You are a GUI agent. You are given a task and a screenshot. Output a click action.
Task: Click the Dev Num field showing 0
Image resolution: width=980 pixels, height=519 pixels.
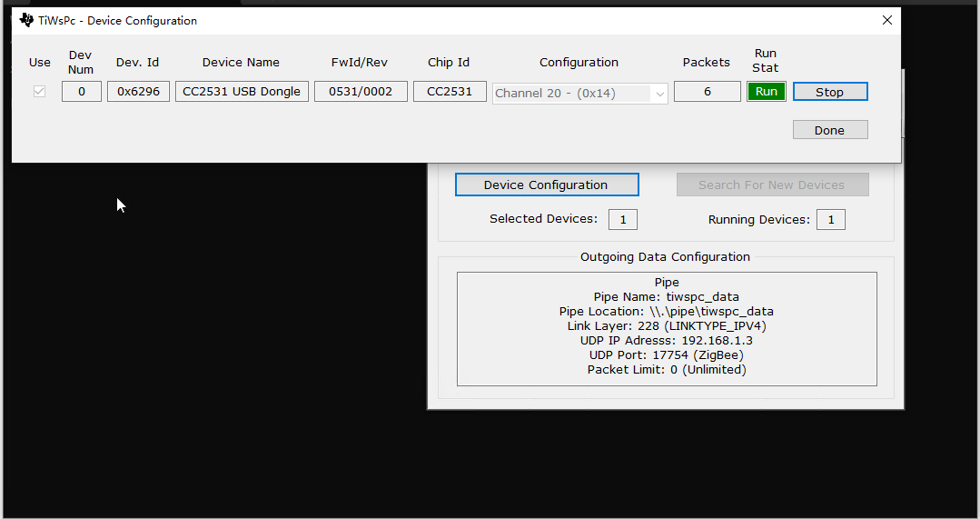[81, 91]
